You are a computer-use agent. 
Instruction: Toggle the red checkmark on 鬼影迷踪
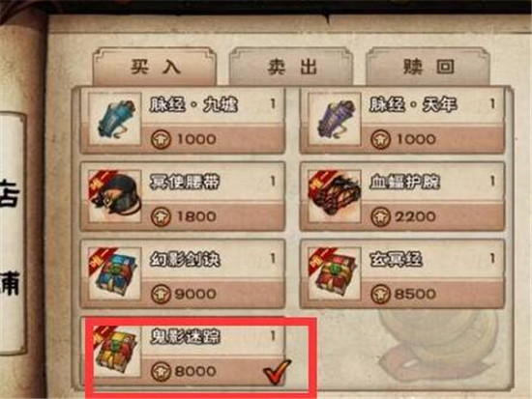[277, 372]
